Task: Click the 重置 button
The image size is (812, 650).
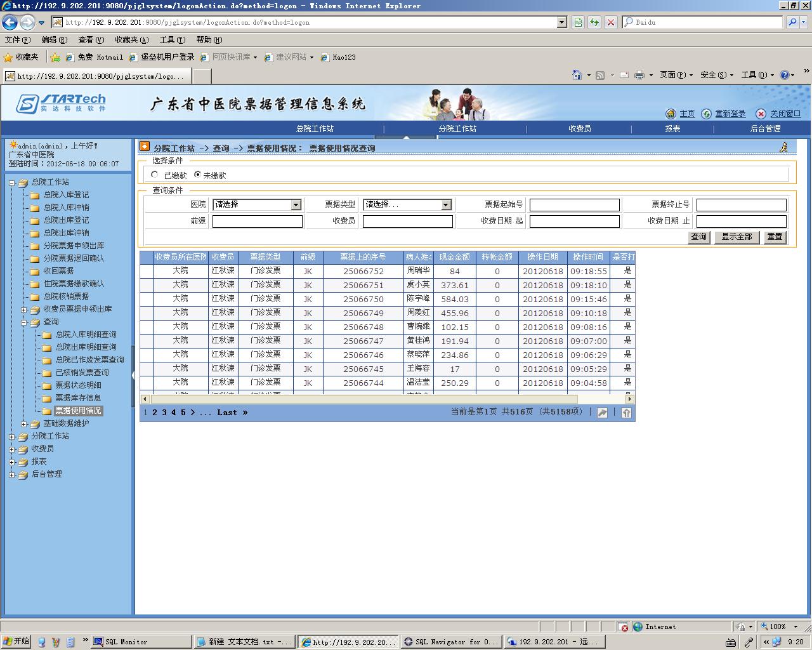Action: click(775, 237)
